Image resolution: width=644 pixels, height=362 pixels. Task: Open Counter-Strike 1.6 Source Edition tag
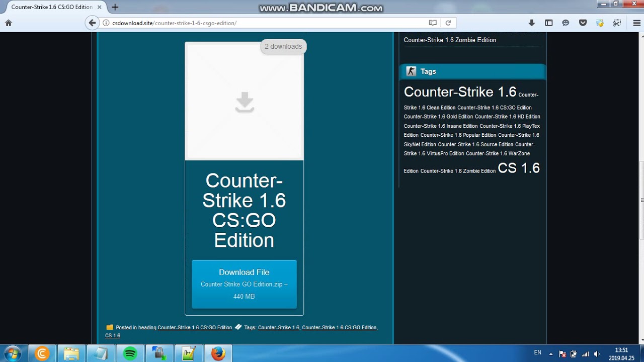(x=475, y=144)
